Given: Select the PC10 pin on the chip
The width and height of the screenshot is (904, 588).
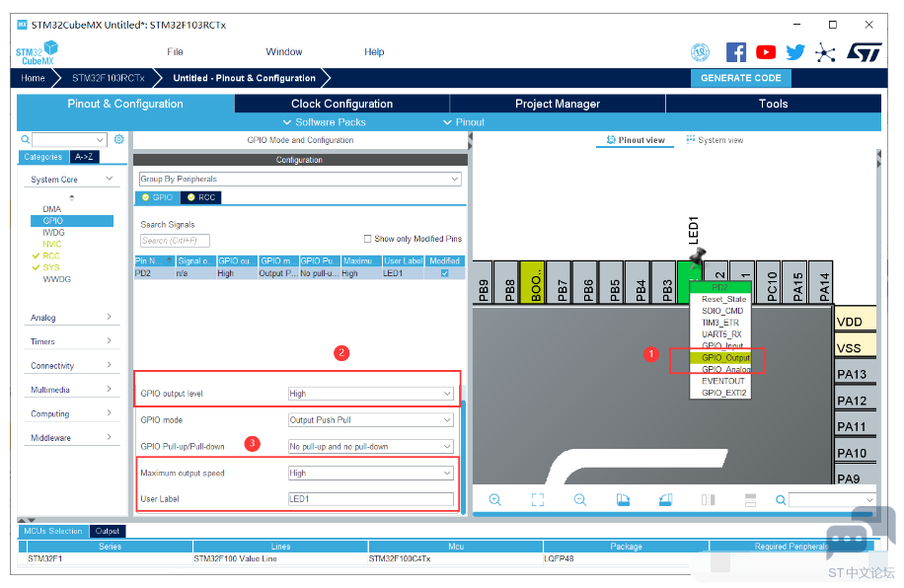Looking at the screenshot, I should [771, 282].
